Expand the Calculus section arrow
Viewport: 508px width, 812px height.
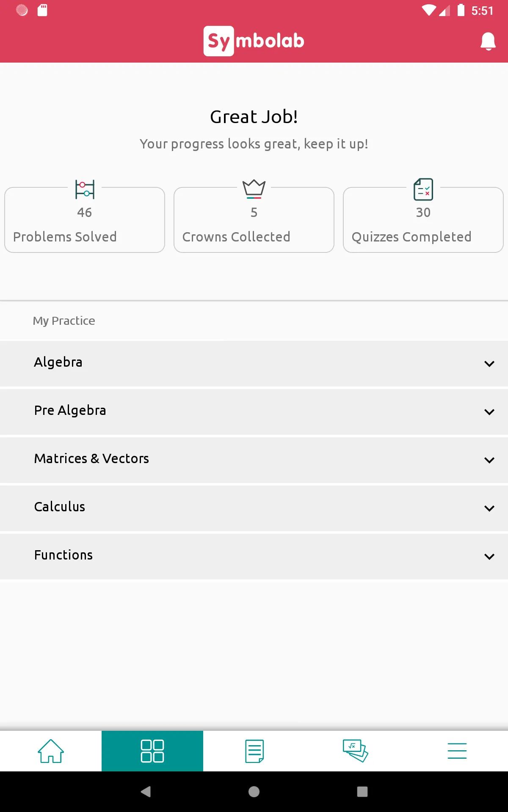click(x=489, y=508)
